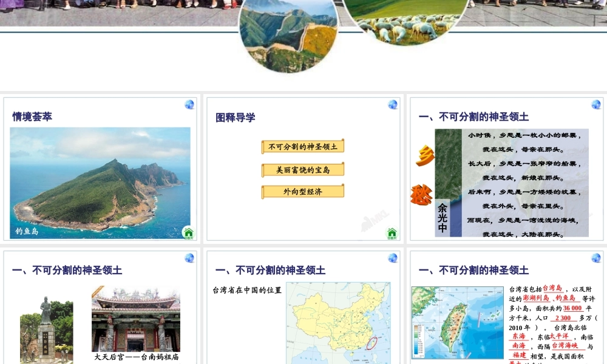Select the 不可分割的神圣领土 scroll button
This screenshot has width=607, height=364.
point(303,147)
